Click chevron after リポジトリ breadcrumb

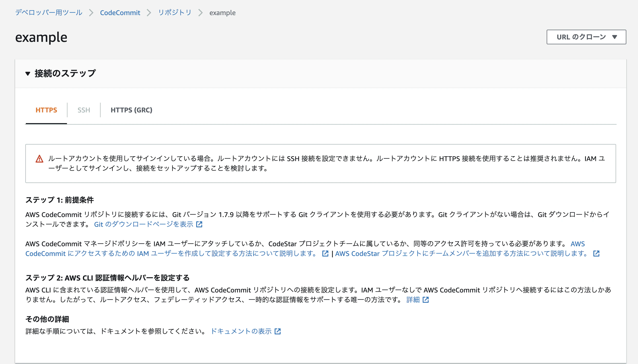(200, 13)
